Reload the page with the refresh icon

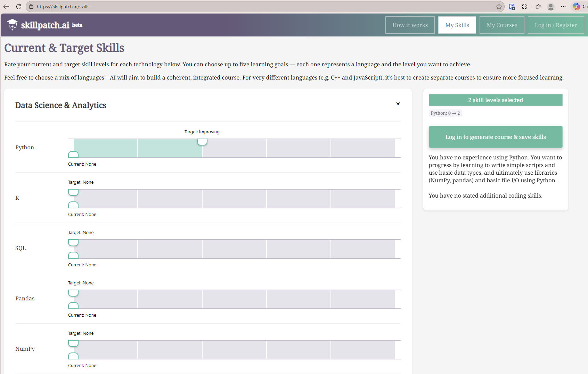point(19,7)
